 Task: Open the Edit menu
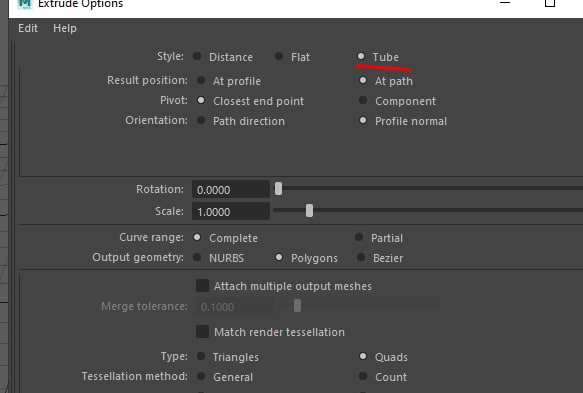(x=28, y=28)
